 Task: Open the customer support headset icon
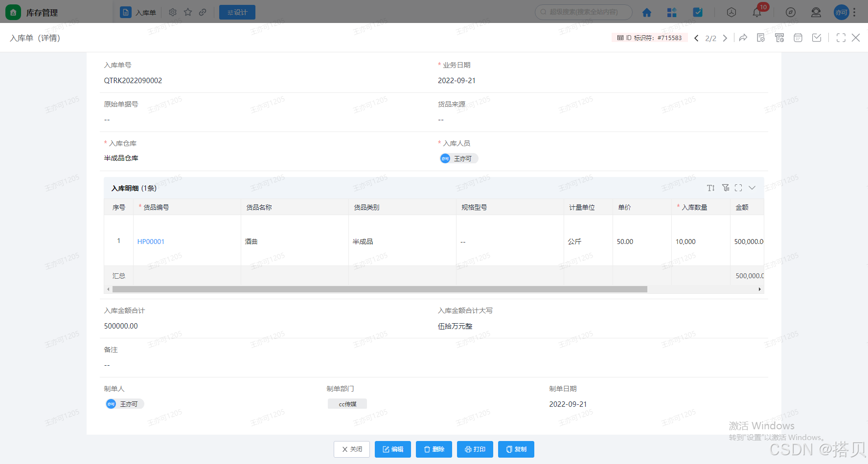coord(816,12)
